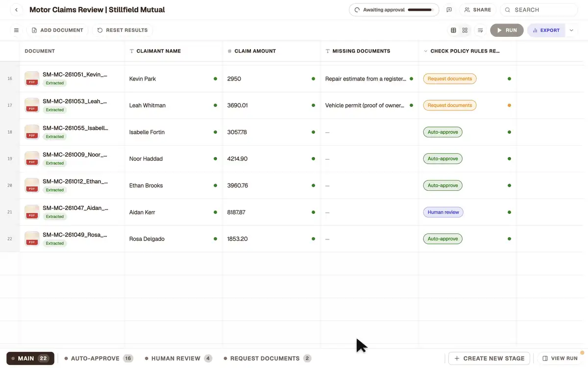Click the Claim Amount column header
This screenshot has height=368, width=588.
tap(271, 51)
